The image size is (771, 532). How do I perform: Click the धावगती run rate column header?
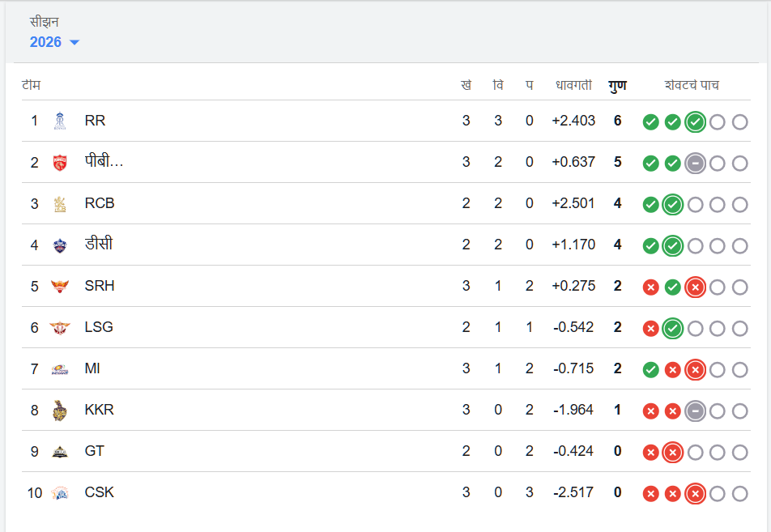click(x=573, y=85)
